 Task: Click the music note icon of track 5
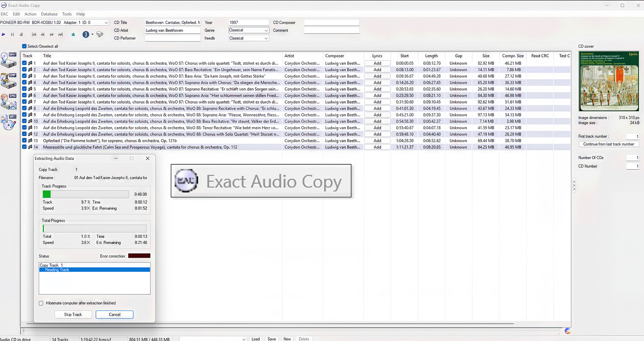(30, 89)
